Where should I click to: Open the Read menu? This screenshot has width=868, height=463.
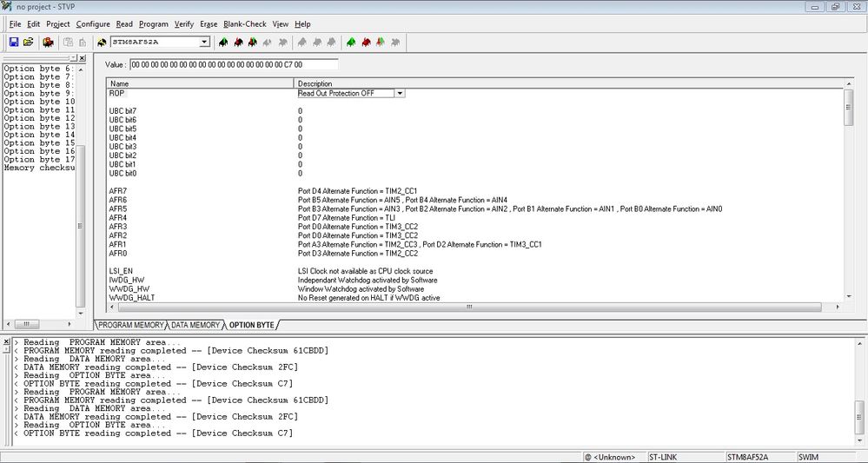tap(124, 24)
